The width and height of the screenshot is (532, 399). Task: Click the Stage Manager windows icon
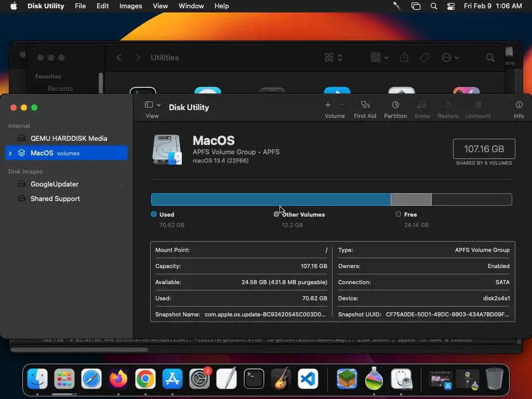click(x=416, y=6)
